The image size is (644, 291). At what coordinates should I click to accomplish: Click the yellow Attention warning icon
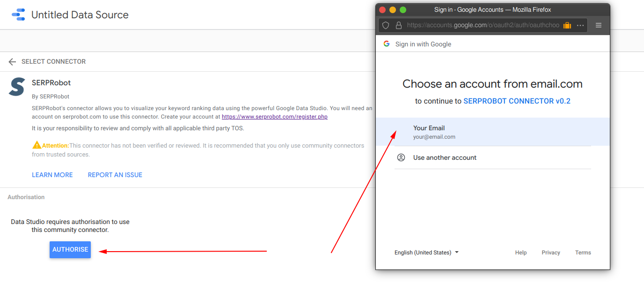pyautogui.click(x=37, y=145)
